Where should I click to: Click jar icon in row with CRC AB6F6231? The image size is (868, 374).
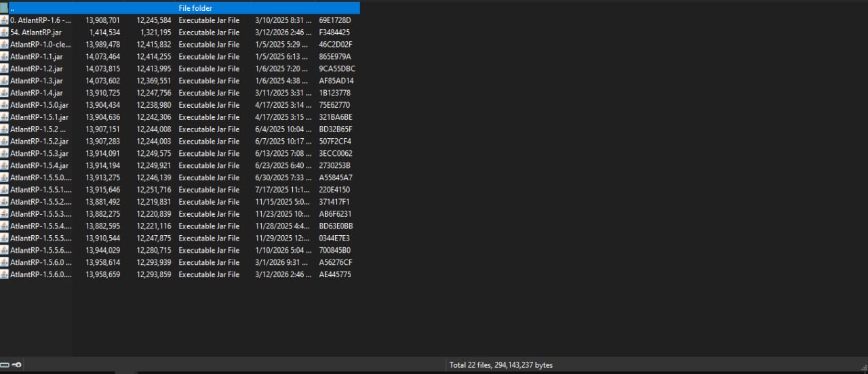4,214
